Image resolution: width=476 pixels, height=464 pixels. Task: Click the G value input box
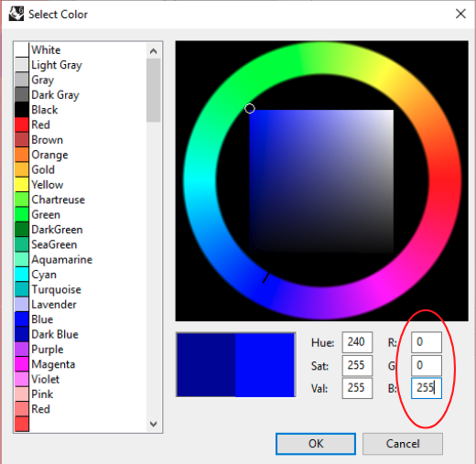[427, 365]
